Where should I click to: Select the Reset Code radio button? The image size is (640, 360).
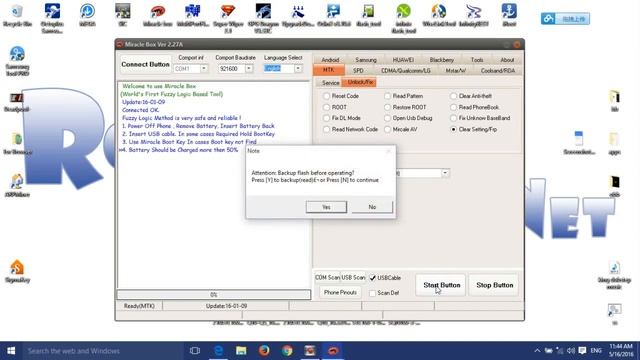pyautogui.click(x=326, y=96)
